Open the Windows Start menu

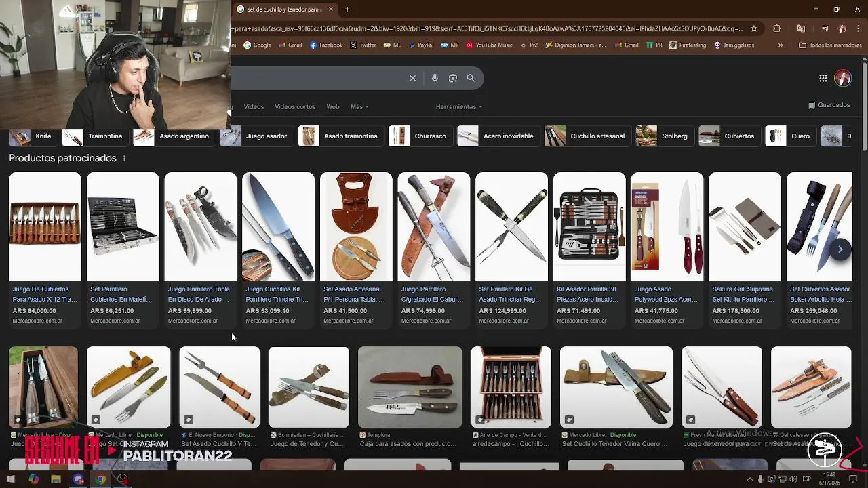[10, 479]
